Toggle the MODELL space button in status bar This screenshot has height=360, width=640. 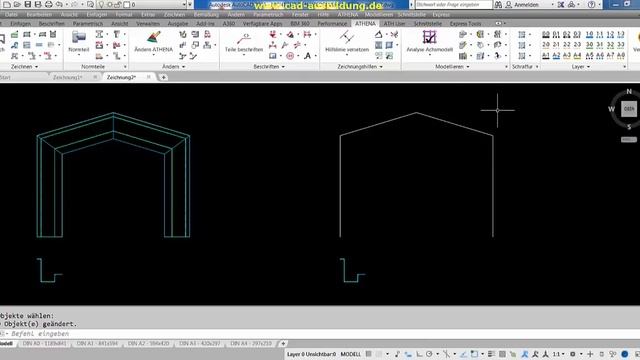pos(351,354)
